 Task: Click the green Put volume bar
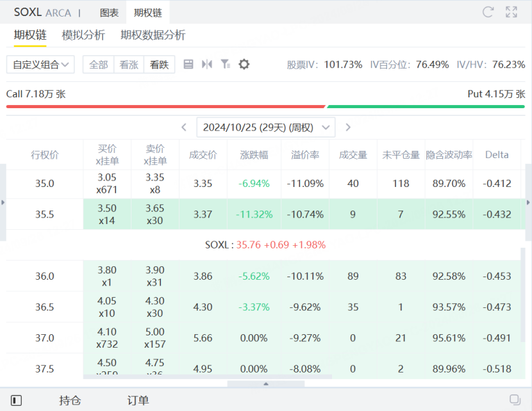[x=426, y=106]
